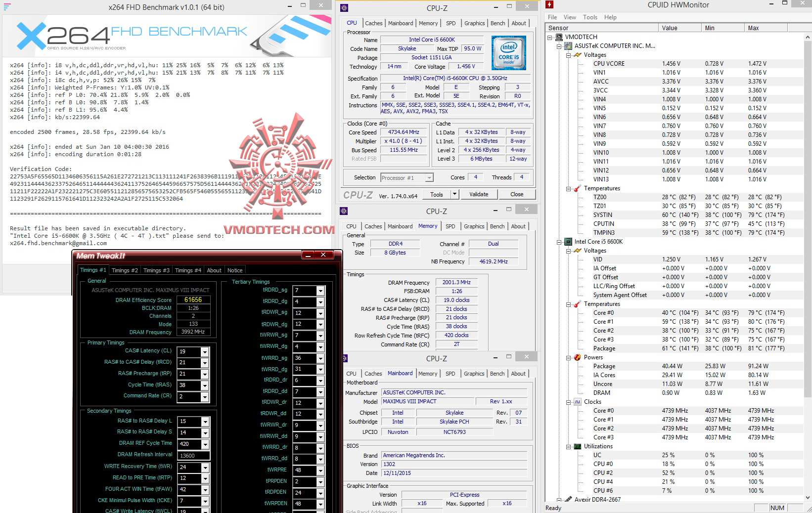Click the Voltages icon under Intel Core i5
Screen dimensions: 812x513
577,251
